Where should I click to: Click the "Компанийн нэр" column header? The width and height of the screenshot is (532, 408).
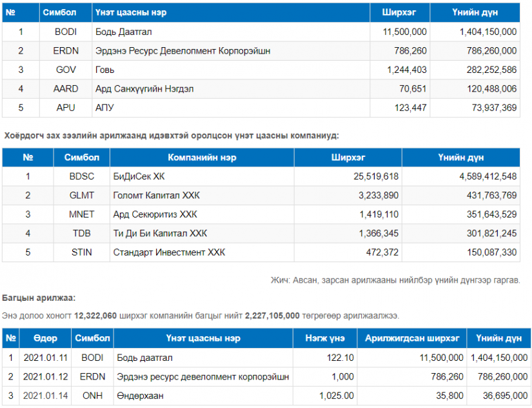[x=202, y=158]
